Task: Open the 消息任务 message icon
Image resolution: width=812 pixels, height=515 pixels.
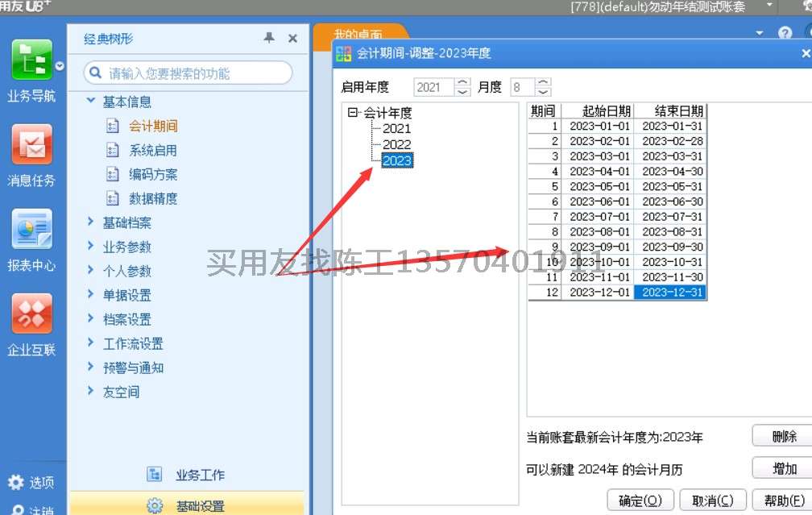Action: 31,144
